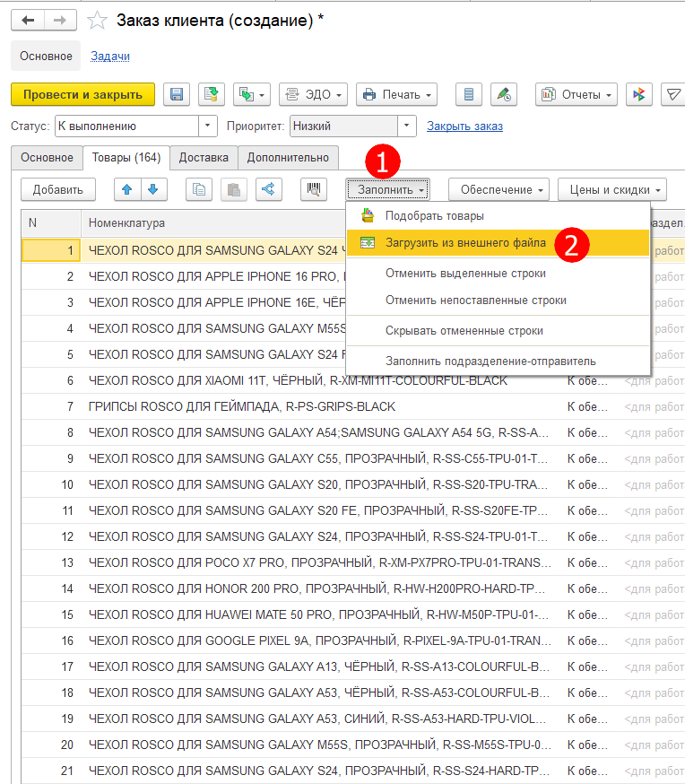685x784 pixels.
Task: Follow the Закрыть заказ link
Action: tap(464, 126)
